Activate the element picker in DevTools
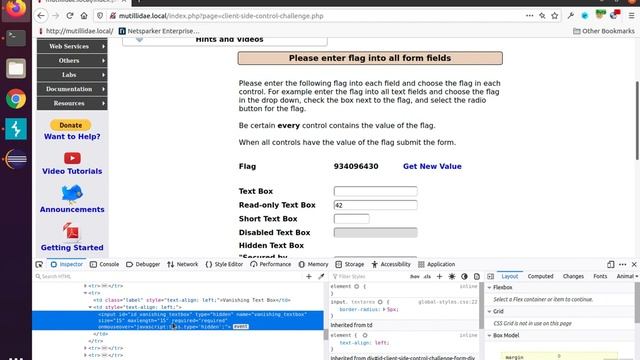This screenshot has height=360, width=640. point(39,264)
